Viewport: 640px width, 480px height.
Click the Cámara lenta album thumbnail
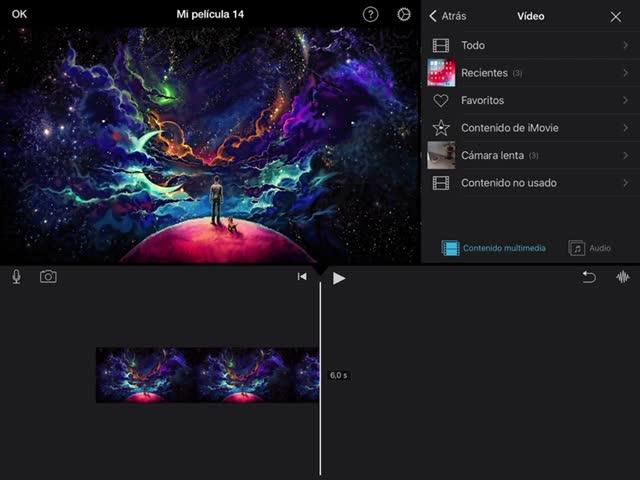441,155
